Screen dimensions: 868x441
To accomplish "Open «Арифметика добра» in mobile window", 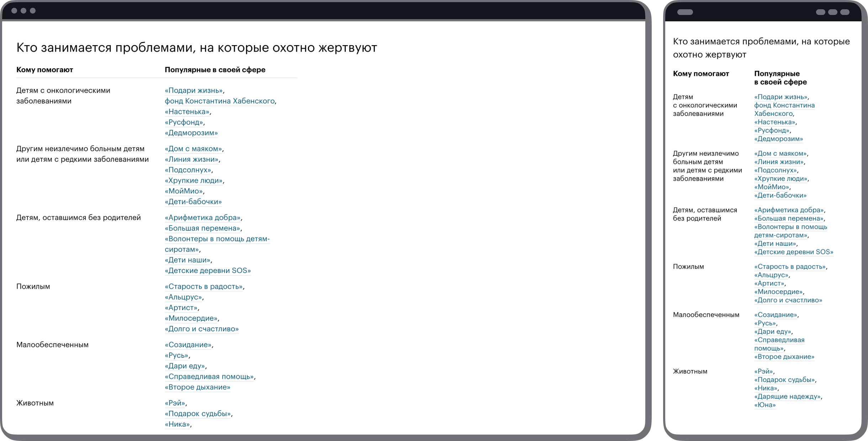I will [x=789, y=211].
